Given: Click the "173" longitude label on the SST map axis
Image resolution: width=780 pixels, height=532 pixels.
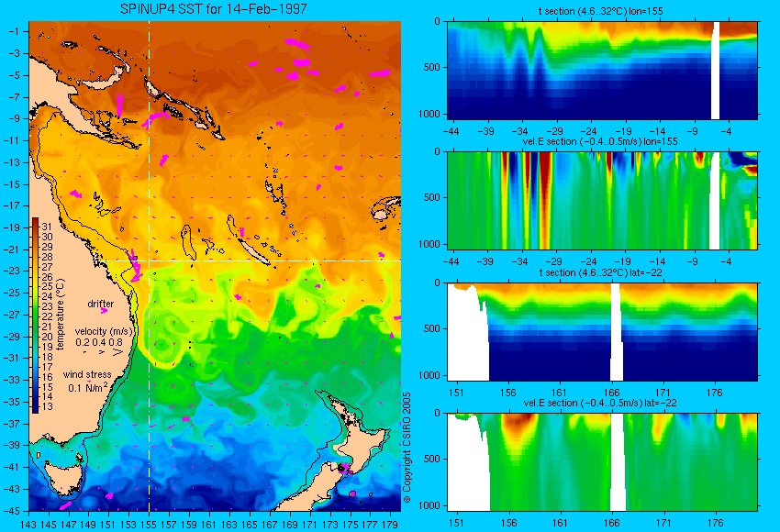Looking at the screenshot, I should (329, 524).
